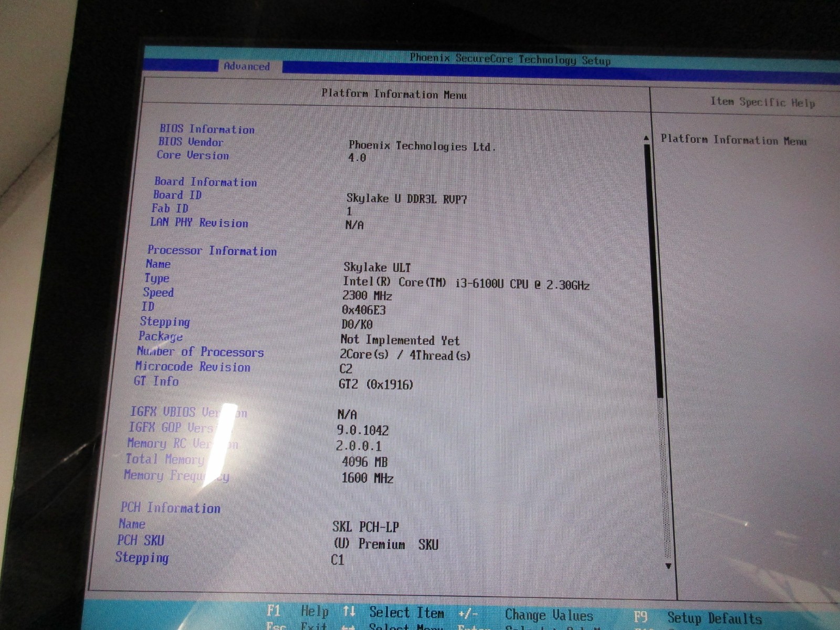Click 'Skylake ULT' processor name value
840x630 pixels.
[377, 267]
